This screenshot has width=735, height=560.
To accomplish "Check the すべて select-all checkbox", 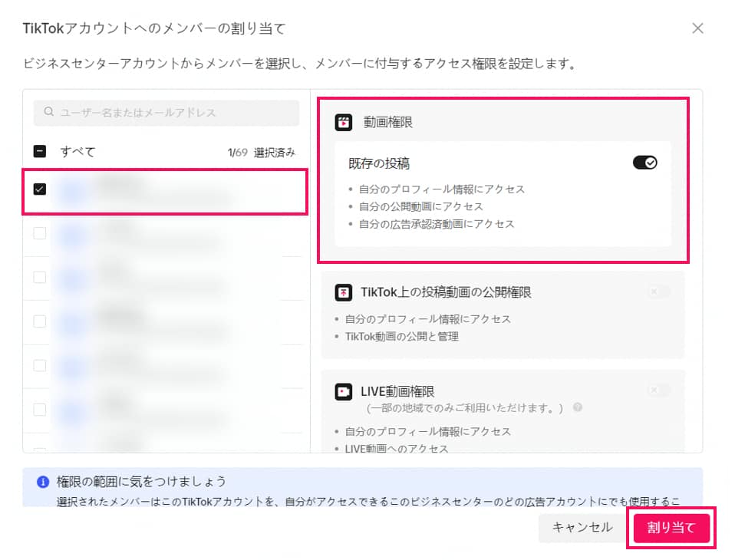I will (40, 152).
